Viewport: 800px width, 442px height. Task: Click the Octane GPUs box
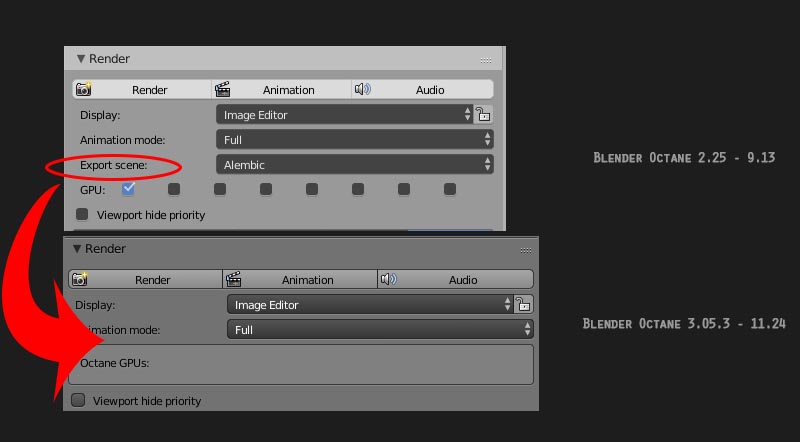tap(300, 364)
